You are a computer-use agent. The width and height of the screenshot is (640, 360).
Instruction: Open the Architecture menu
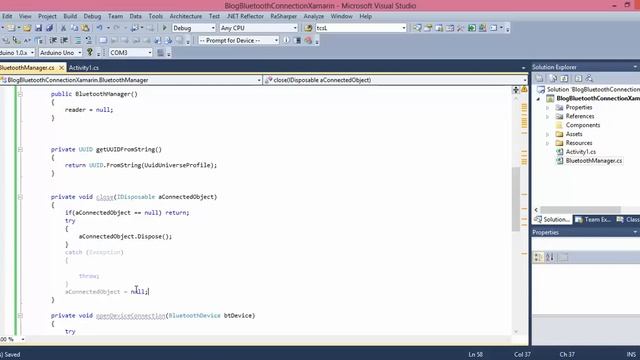coord(186,16)
